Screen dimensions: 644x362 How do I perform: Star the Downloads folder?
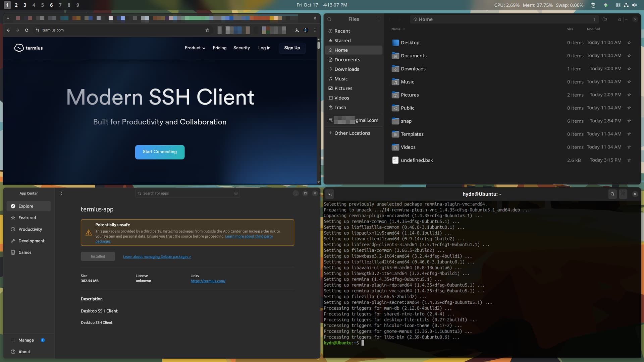629,69
